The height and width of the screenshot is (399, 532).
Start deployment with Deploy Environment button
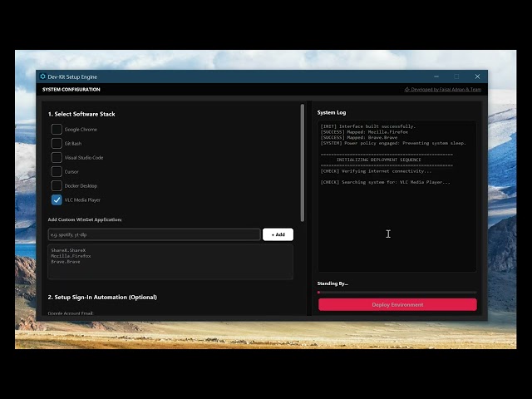397,305
